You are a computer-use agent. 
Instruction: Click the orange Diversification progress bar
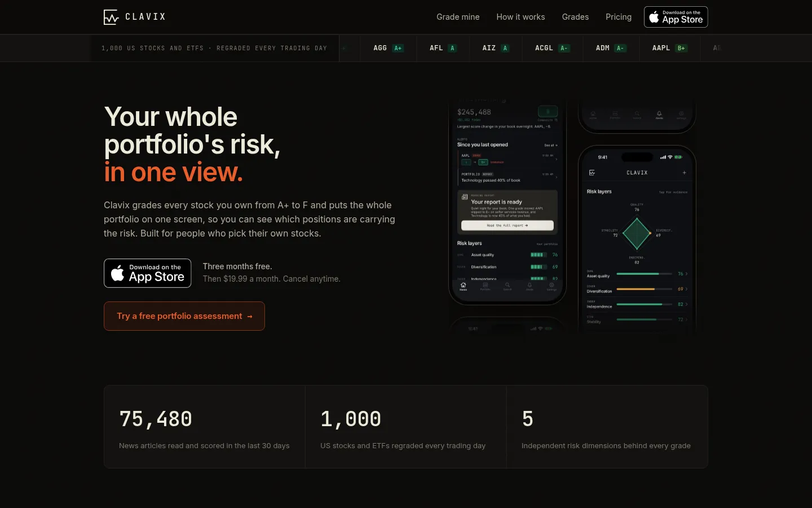pos(645,289)
